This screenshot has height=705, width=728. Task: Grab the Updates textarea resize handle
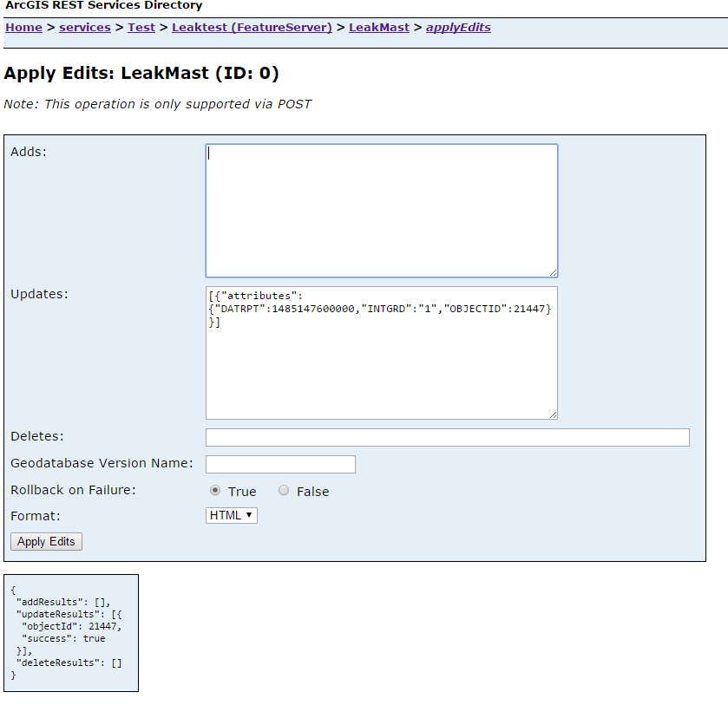pyautogui.click(x=553, y=415)
